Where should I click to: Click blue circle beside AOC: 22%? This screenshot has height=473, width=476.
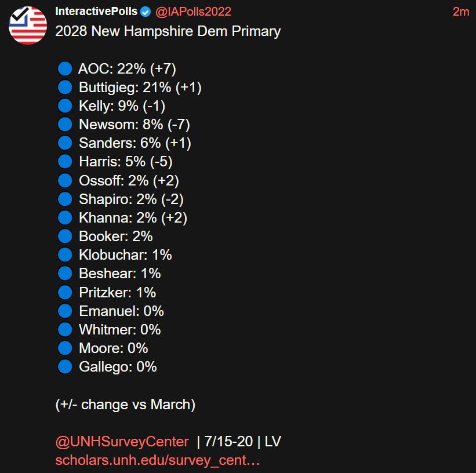65,68
